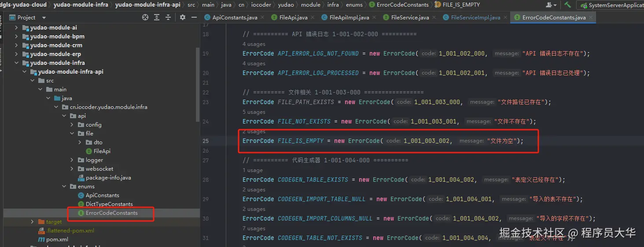
Task: Click API_ERROR_LOG_PROCESSED constant in editor
Action: click(x=318, y=73)
